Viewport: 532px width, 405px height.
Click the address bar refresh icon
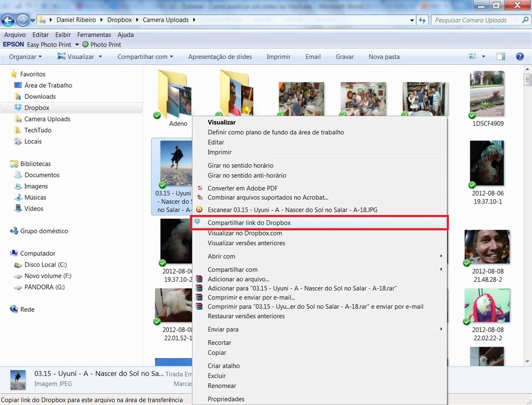tap(422, 21)
